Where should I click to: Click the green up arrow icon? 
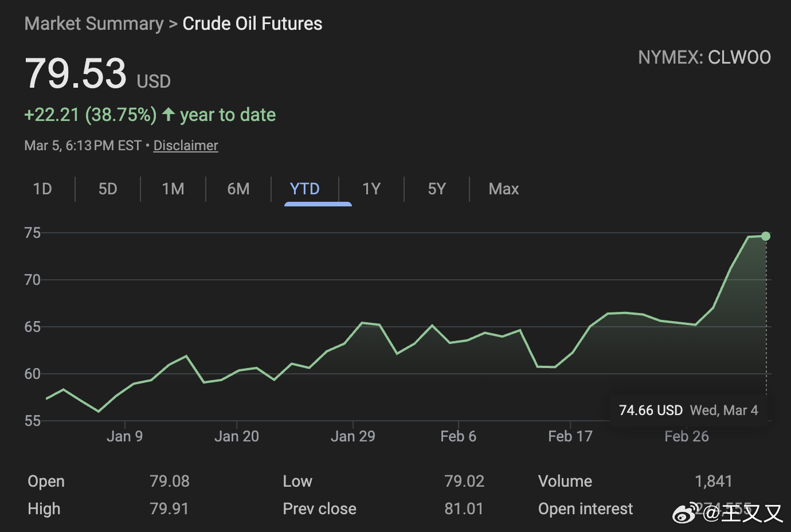169,115
